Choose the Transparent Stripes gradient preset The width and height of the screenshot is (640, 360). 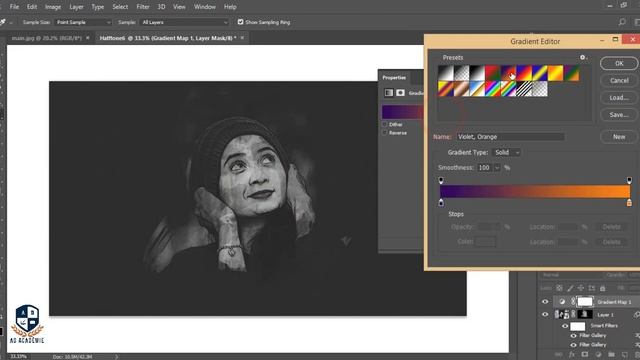coord(524,89)
